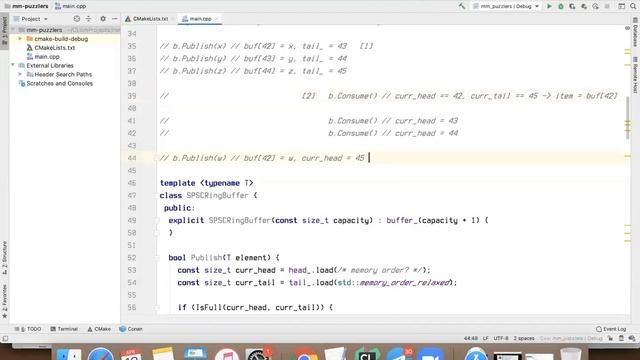Click the lock read-only toggle icon in status bar
The height and width of the screenshot is (360, 640).
point(610,338)
